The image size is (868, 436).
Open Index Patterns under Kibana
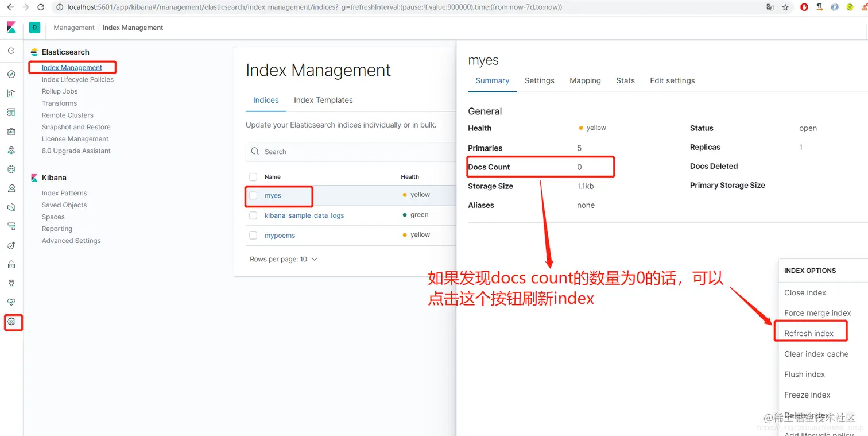coord(64,193)
